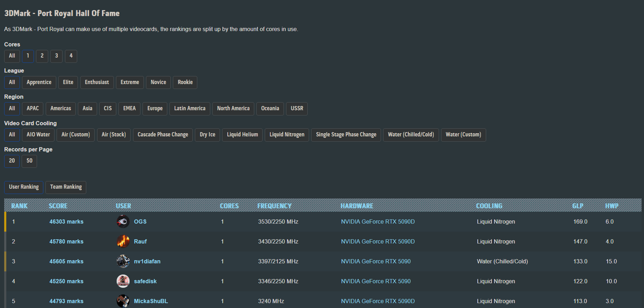Switch to Team Ranking tab
The width and height of the screenshot is (644, 308).
coord(66,187)
